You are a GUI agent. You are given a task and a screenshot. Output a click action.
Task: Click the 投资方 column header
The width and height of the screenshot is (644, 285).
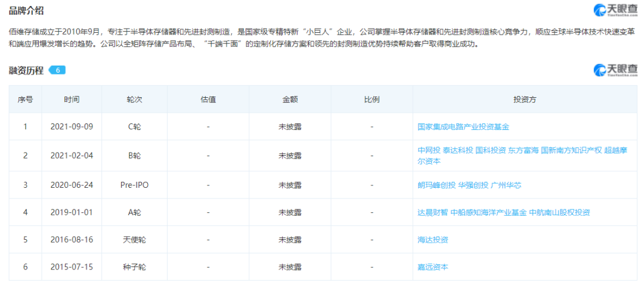tap(525, 100)
